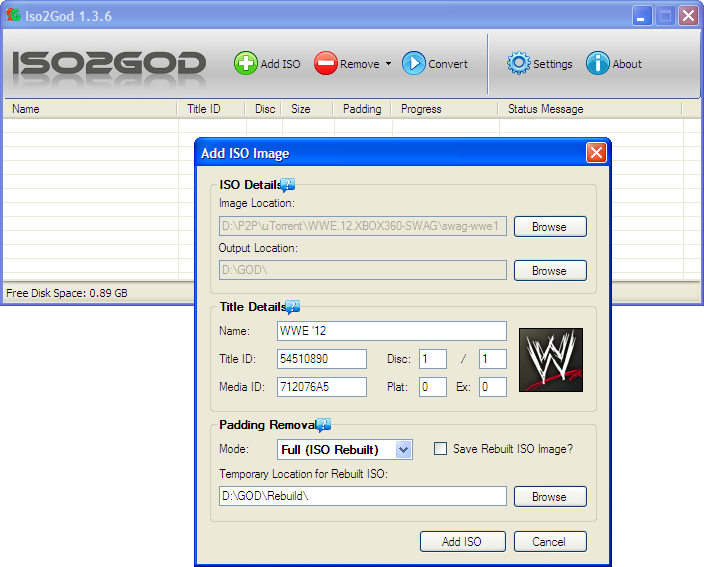
Task: Open Settings via the gear icon
Action: (518, 64)
